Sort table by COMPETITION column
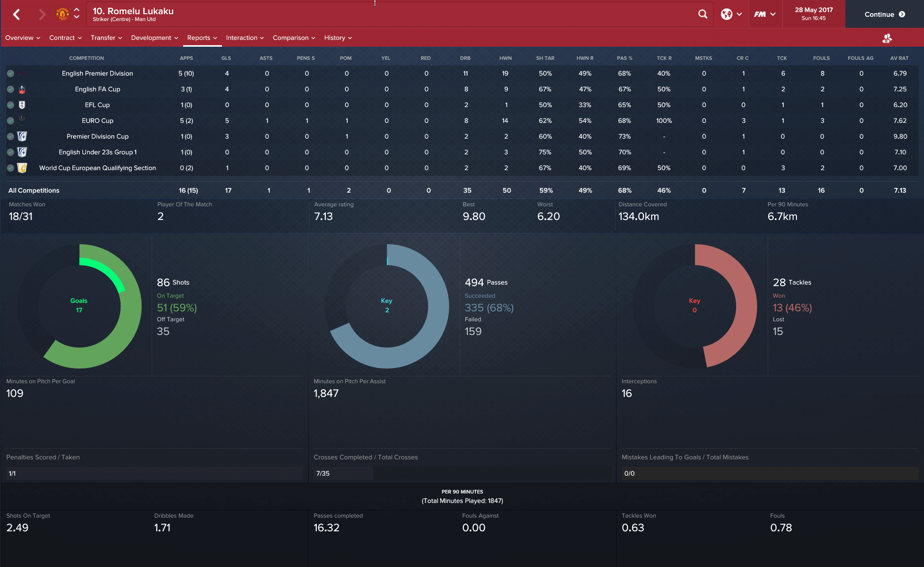Viewport: 924px width, 567px height. pos(87,58)
